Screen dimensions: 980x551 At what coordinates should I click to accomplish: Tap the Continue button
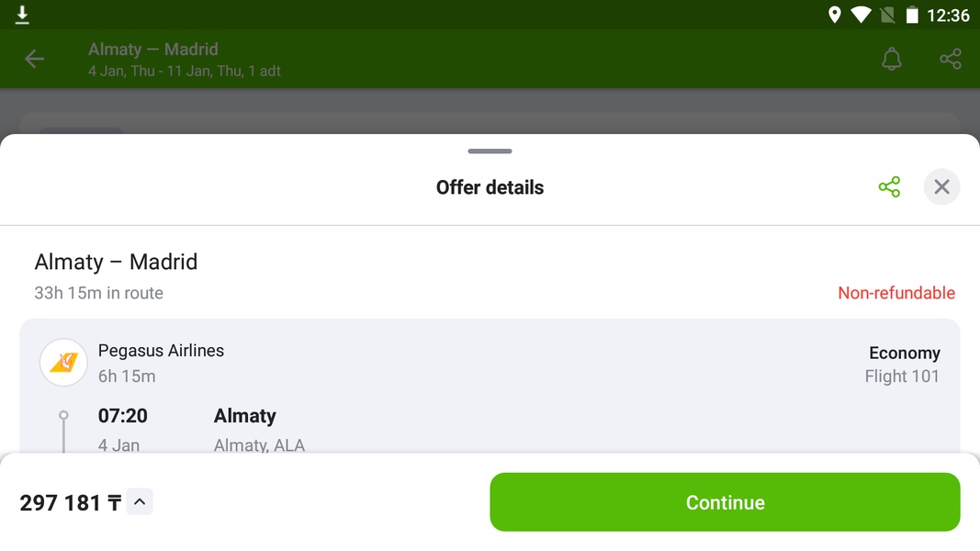pyautogui.click(x=725, y=502)
